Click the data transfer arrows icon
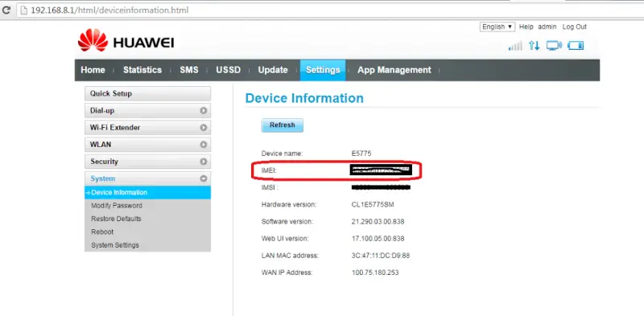The image size is (644, 316). (534, 46)
